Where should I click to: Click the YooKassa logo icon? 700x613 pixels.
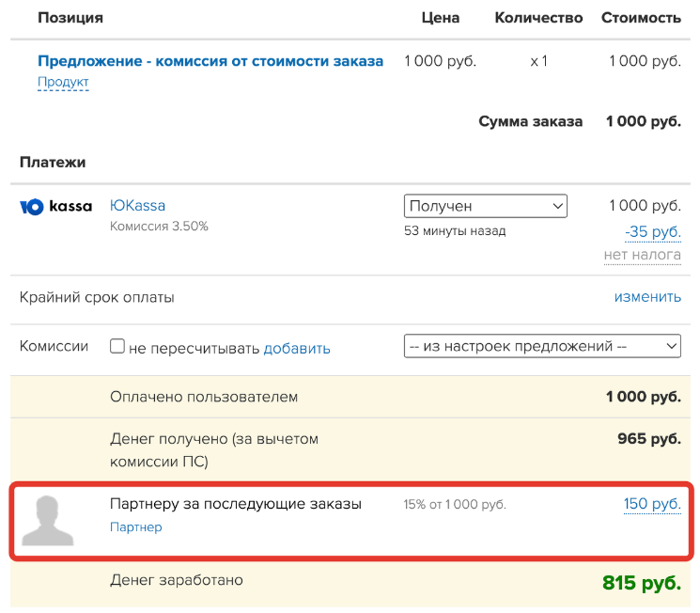(55, 207)
